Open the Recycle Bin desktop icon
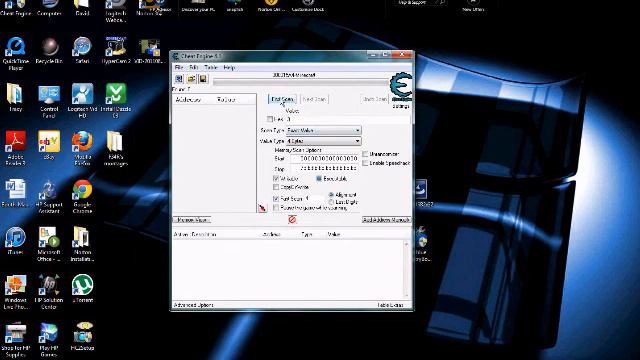 pyautogui.click(x=49, y=51)
